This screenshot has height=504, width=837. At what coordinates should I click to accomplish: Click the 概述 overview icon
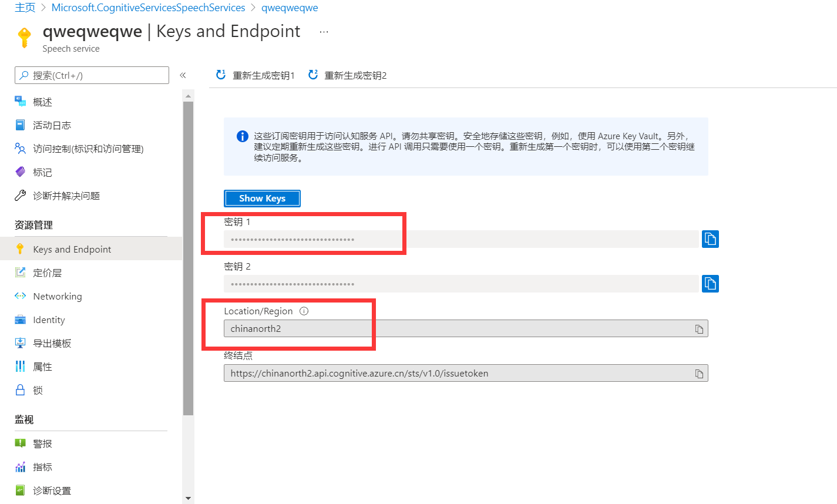[x=20, y=102]
